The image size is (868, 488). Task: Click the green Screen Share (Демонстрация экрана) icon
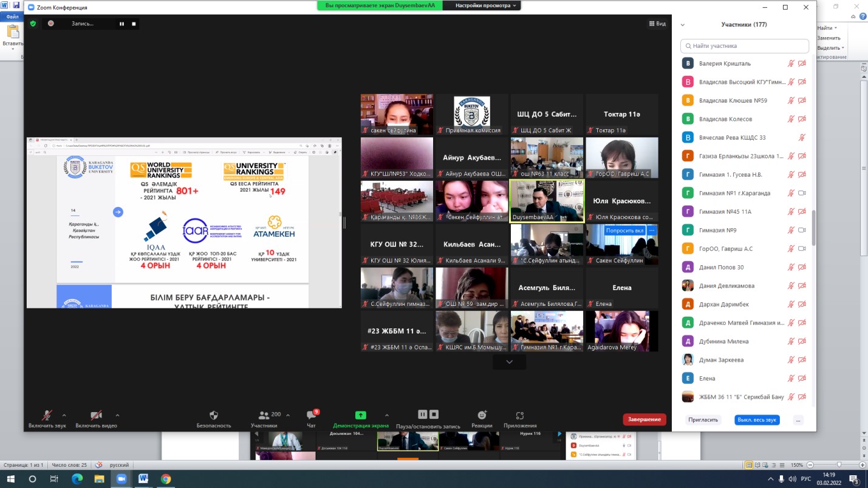(x=360, y=415)
